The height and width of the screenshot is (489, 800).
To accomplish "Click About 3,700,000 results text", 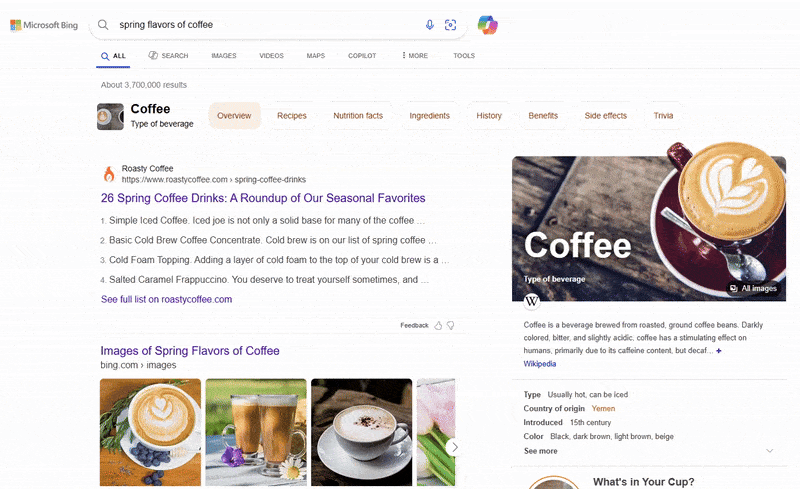I will click(144, 85).
